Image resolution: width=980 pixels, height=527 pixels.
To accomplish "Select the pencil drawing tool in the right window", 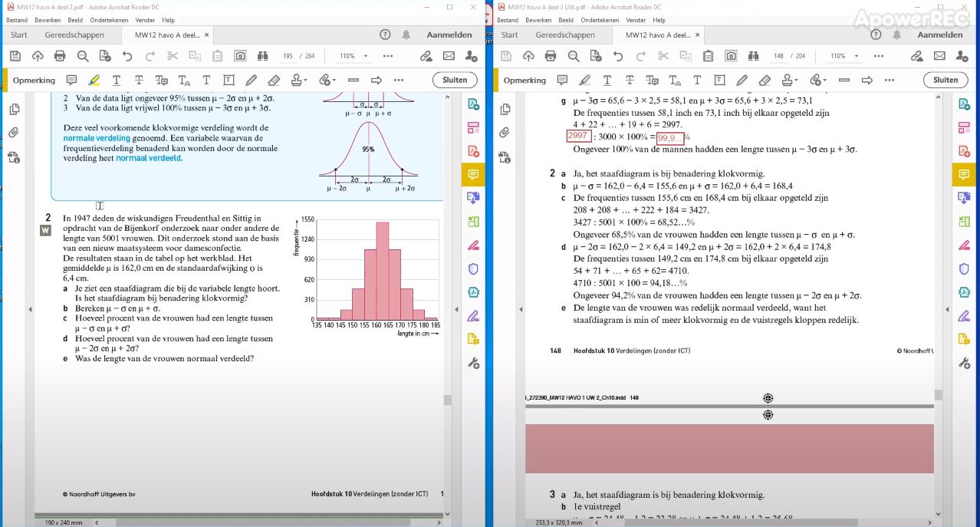I will (742, 80).
